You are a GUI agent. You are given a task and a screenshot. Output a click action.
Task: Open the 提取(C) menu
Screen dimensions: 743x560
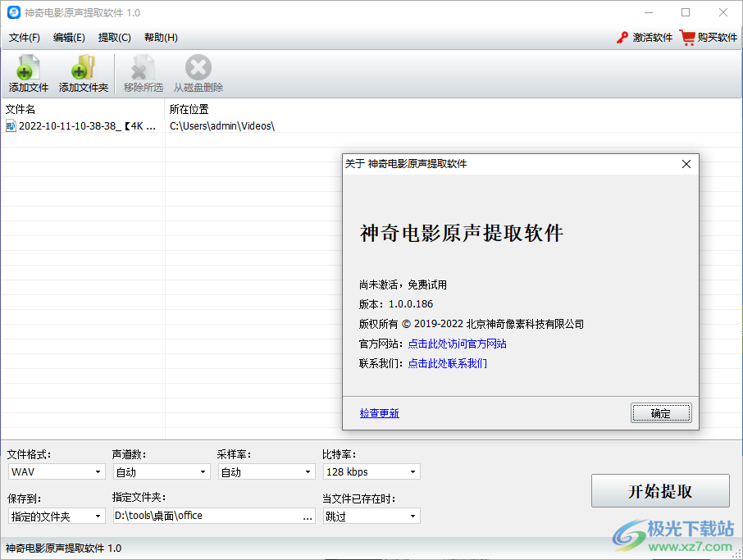[114, 38]
